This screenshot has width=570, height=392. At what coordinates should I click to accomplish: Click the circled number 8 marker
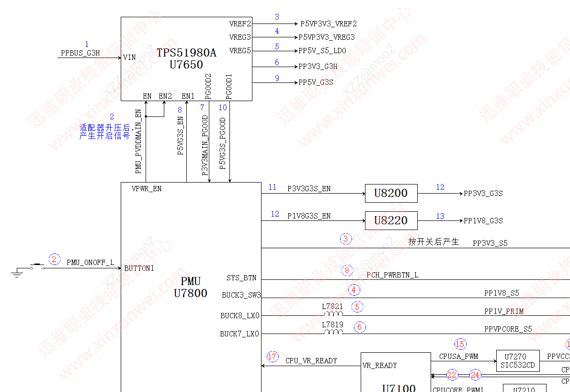(347, 270)
